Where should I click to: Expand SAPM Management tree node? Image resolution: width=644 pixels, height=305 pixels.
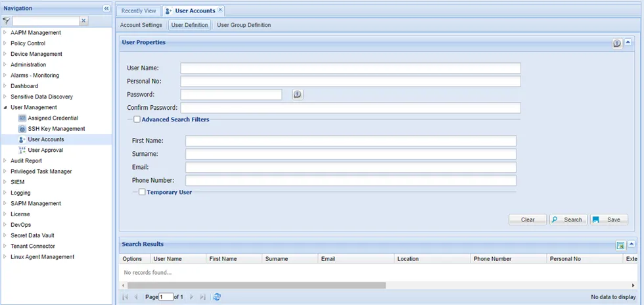coord(5,204)
